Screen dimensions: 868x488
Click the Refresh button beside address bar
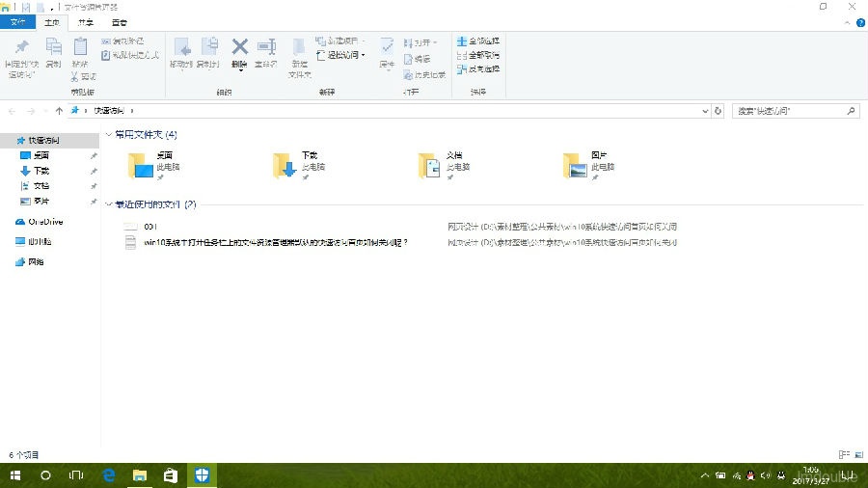(718, 111)
